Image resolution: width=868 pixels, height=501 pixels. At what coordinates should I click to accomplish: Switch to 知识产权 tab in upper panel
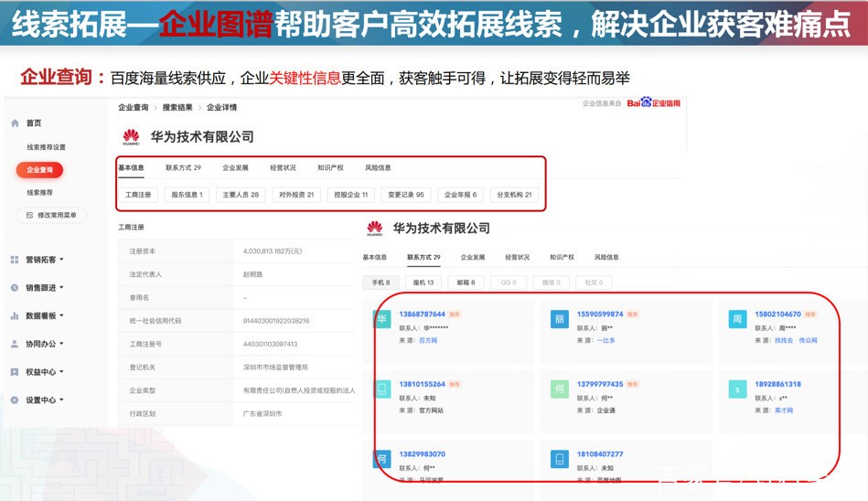330,167
